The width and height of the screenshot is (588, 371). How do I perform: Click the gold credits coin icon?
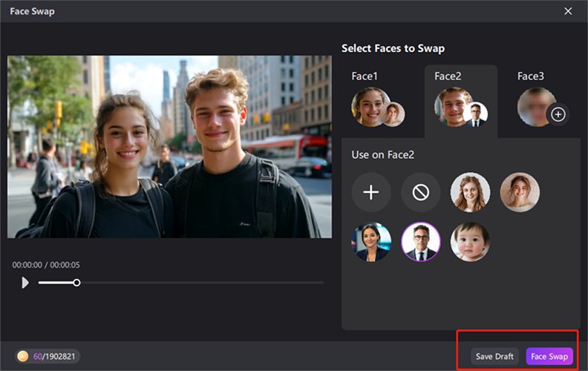point(23,357)
